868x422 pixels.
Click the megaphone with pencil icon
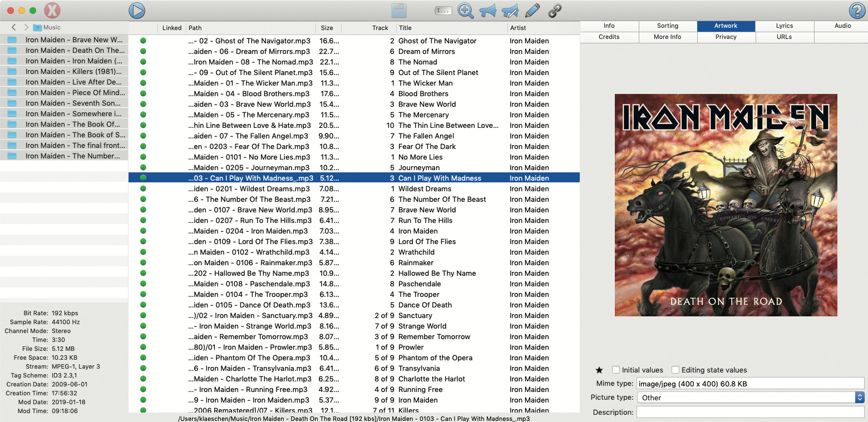pos(510,11)
